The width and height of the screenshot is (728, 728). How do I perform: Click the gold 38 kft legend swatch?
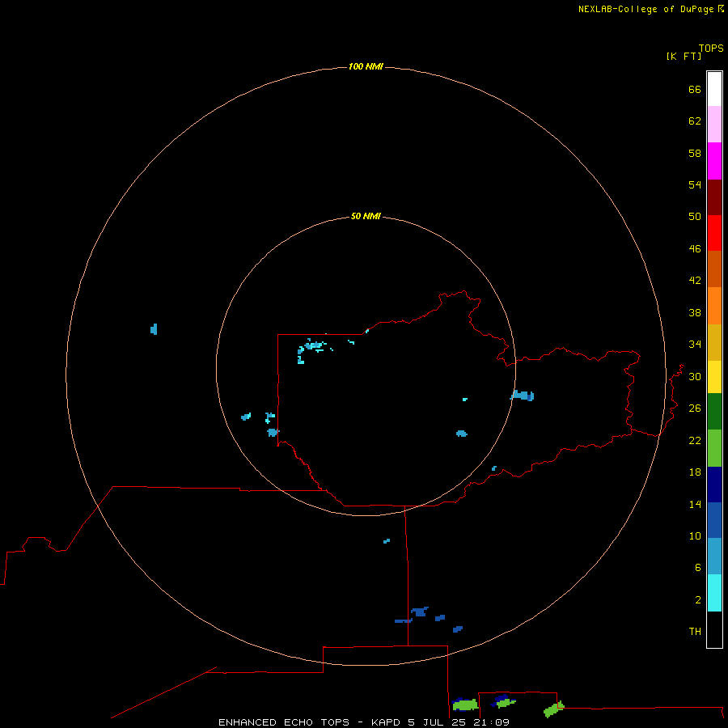point(714,342)
